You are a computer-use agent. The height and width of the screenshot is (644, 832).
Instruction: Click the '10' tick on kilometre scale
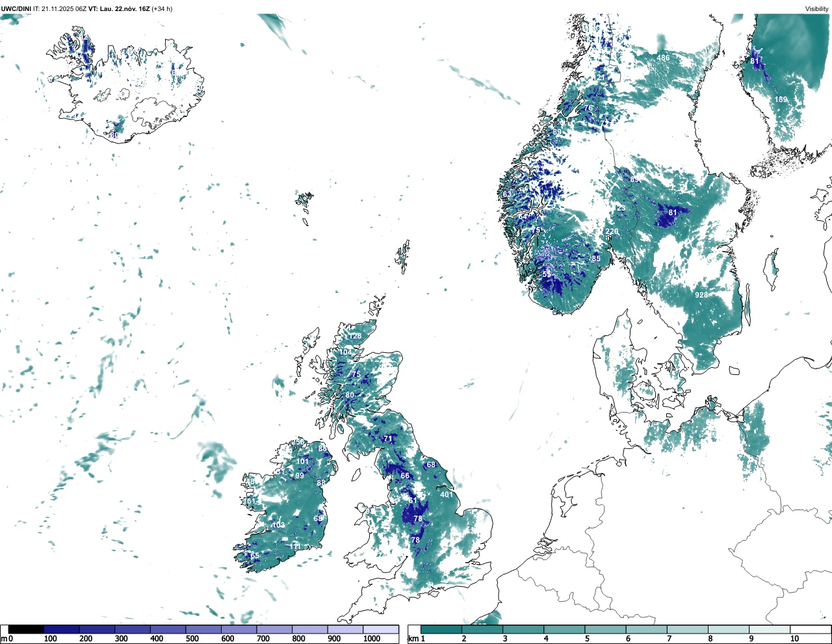click(x=794, y=639)
